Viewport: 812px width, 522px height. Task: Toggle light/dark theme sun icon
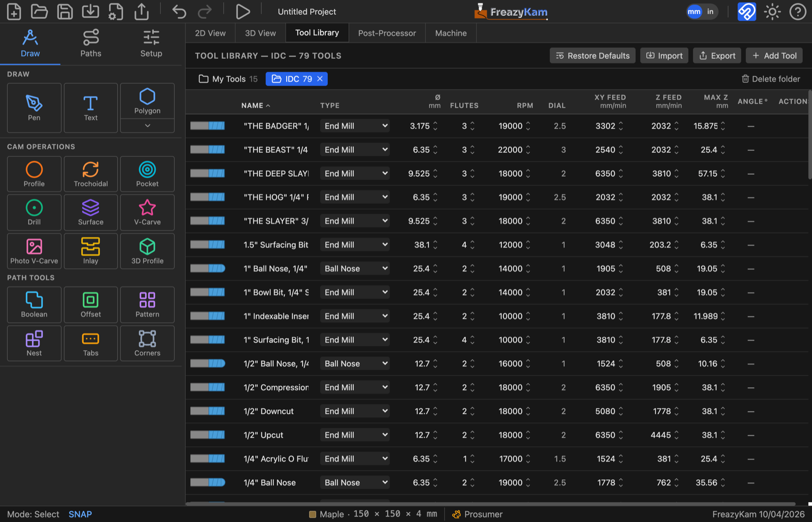coord(772,11)
